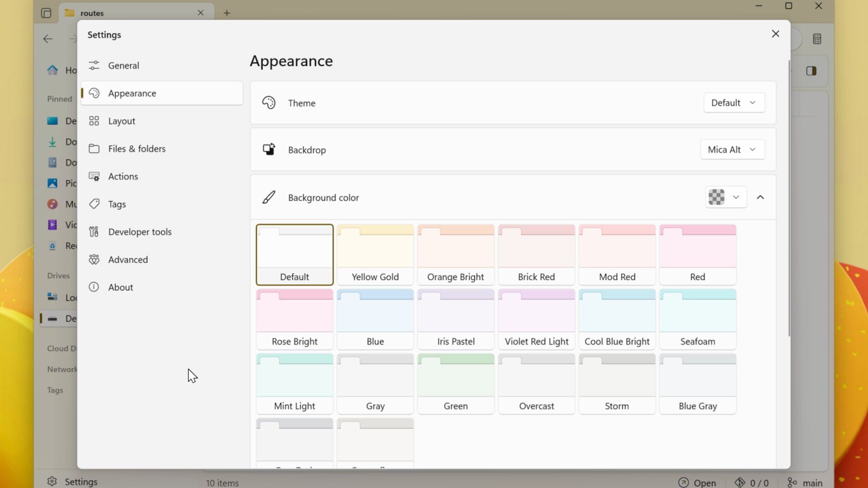Close the routes tab
The image size is (868, 488).
tap(201, 13)
